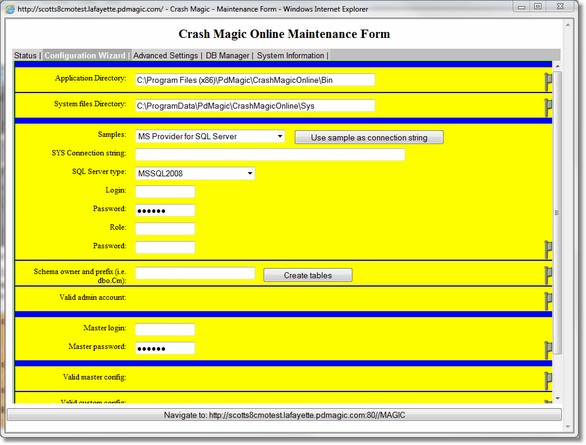Click the Password field below Login

165,210
